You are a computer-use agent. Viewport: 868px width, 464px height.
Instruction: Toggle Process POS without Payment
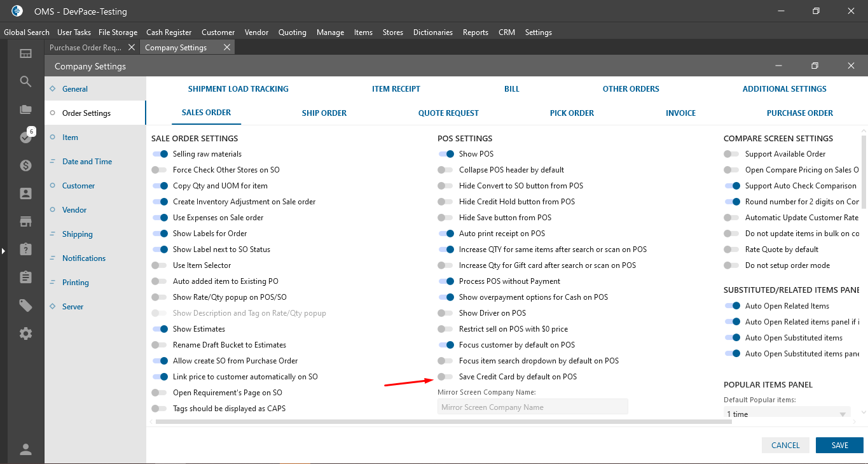446,281
